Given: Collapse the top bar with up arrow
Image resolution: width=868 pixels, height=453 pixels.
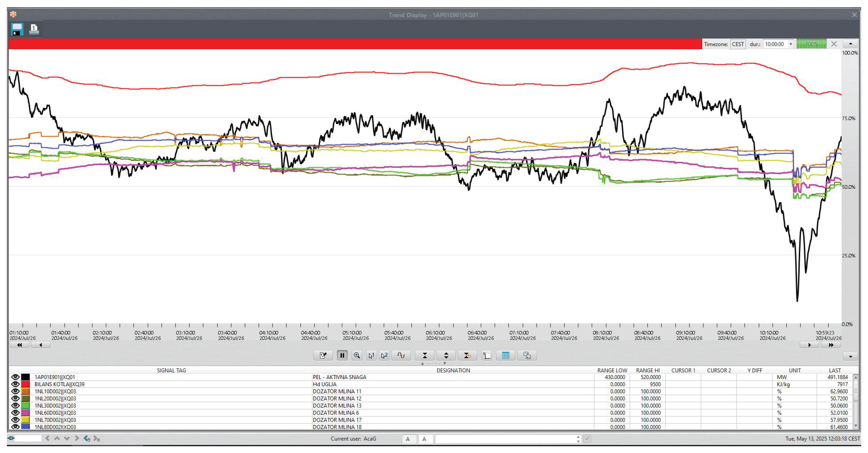Looking at the screenshot, I should 850,44.
